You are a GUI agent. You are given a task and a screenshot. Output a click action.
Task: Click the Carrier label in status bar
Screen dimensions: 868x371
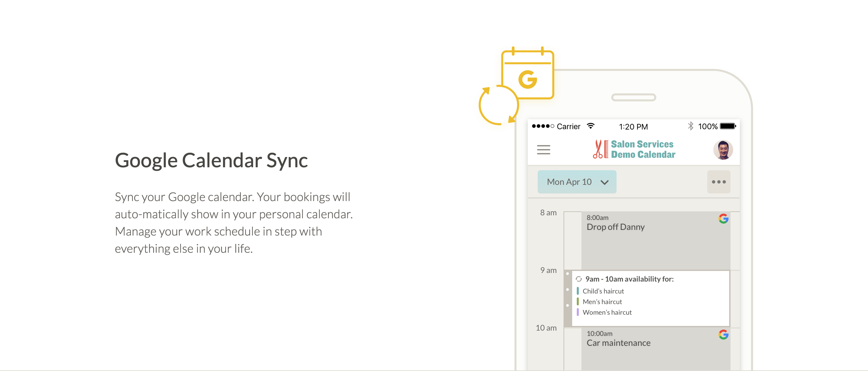click(x=569, y=126)
